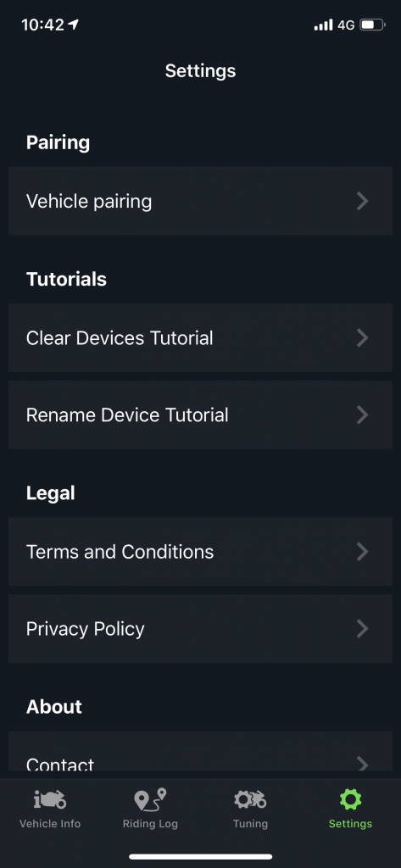The image size is (401, 868).
Task: Tap the location arrow beside the time
Action: pyautogui.click(x=74, y=25)
